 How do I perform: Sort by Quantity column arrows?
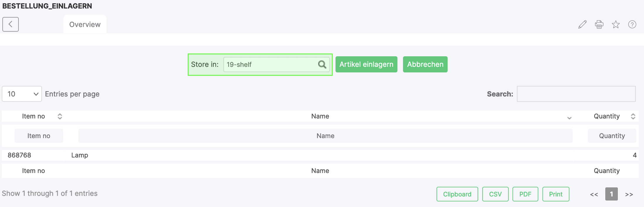pyautogui.click(x=633, y=116)
